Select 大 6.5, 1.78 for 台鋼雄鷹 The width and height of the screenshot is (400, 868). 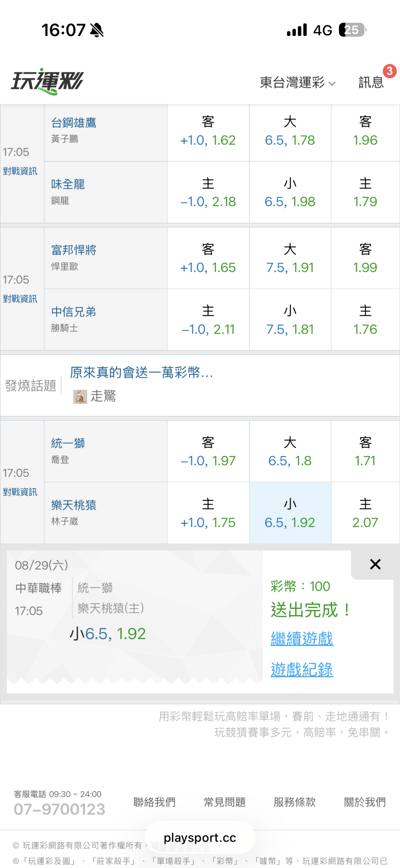(x=290, y=131)
